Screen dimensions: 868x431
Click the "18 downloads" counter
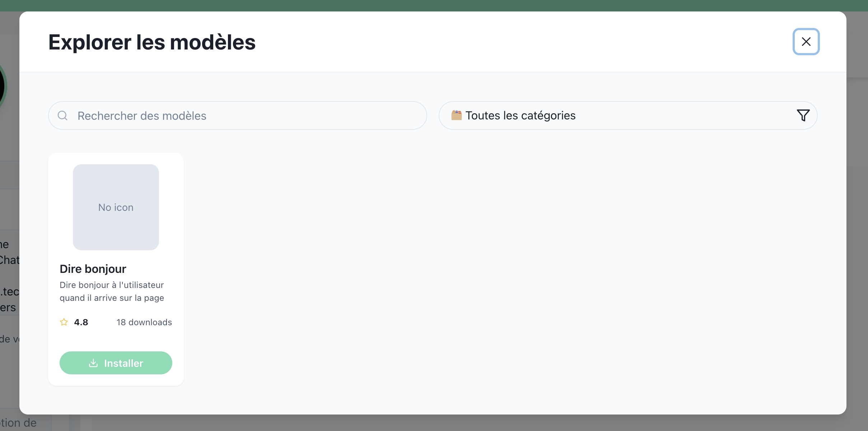coord(144,322)
